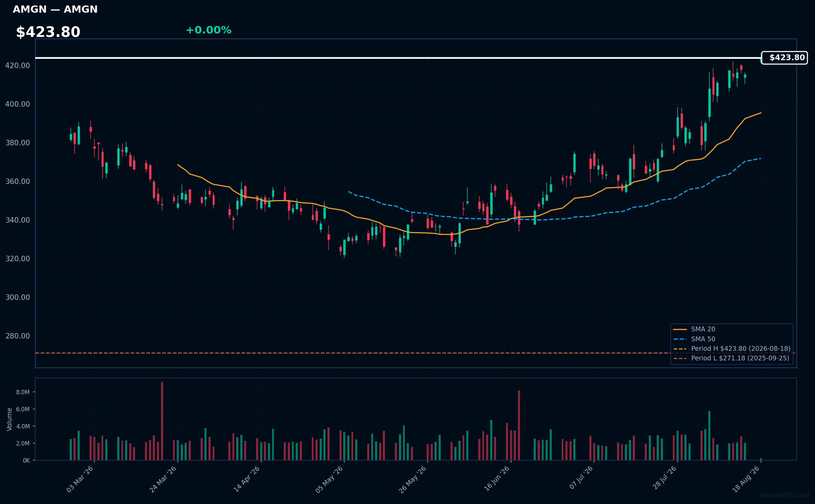Click the 400.00 price axis label

17,104
